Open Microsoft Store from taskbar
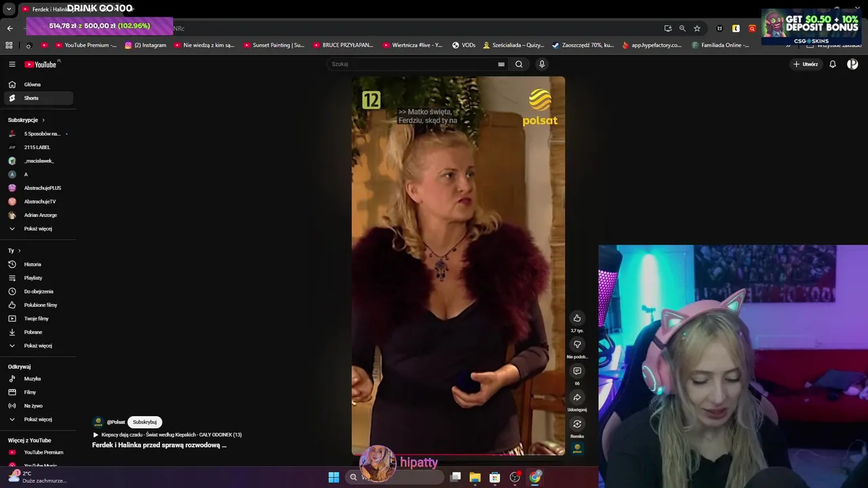Screen dimensions: 868x488 pos(495,477)
